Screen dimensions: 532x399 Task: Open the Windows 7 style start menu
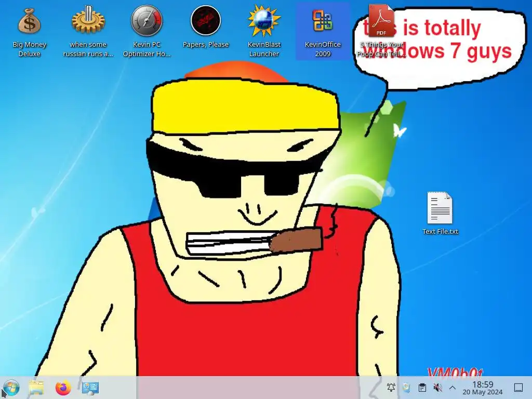coord(11,388)
